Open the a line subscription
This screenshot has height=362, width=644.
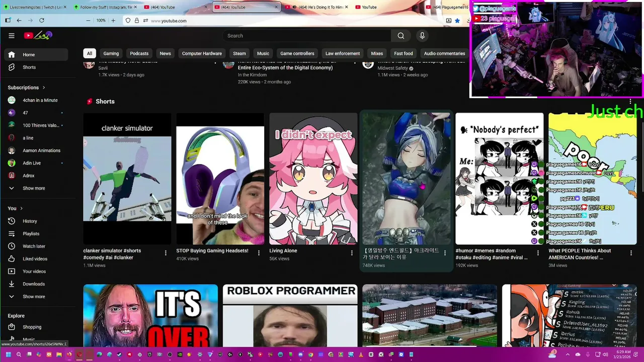[36, 138]
